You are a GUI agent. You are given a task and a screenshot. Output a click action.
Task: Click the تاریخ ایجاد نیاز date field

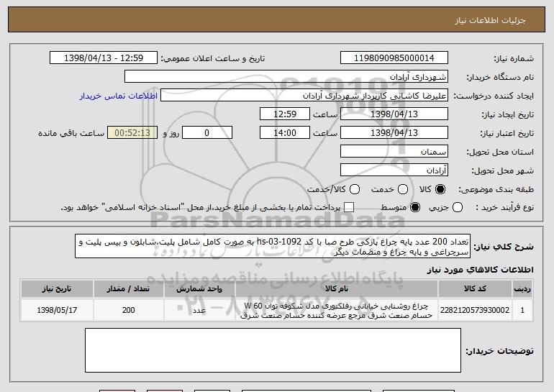tap(394, 114)
